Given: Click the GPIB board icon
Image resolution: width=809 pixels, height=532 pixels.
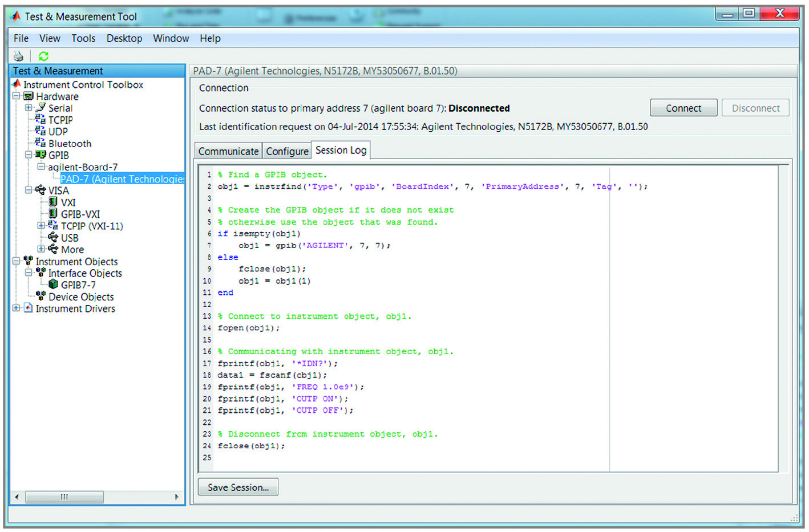Looking at the screenshot, I should pyautogui.click(x=41, y=155).
